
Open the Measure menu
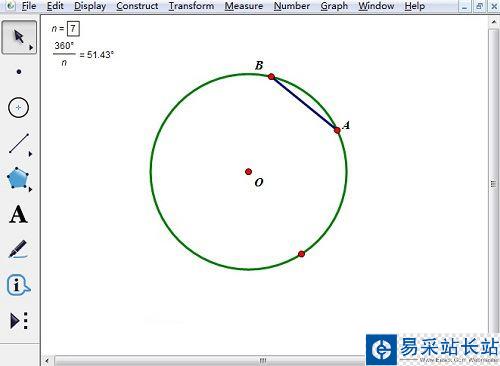(x=244, y=6)
